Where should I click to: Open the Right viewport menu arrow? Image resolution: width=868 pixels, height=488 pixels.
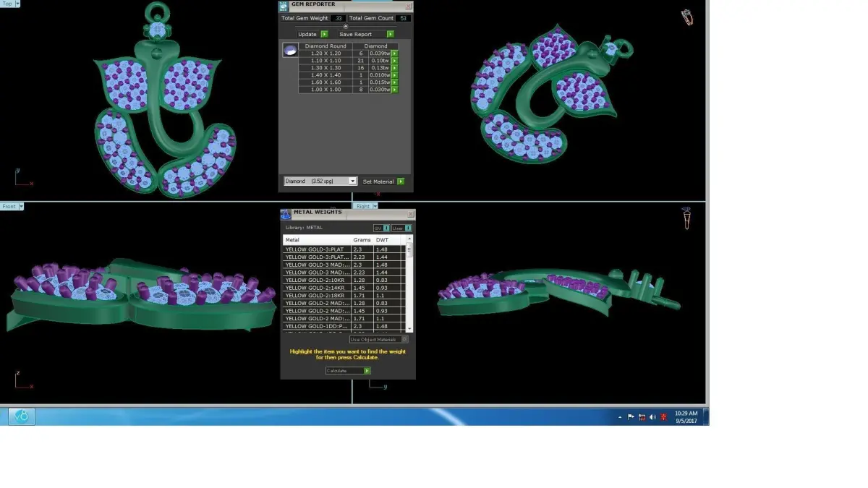pyautogui.click(x=374, y=206)
